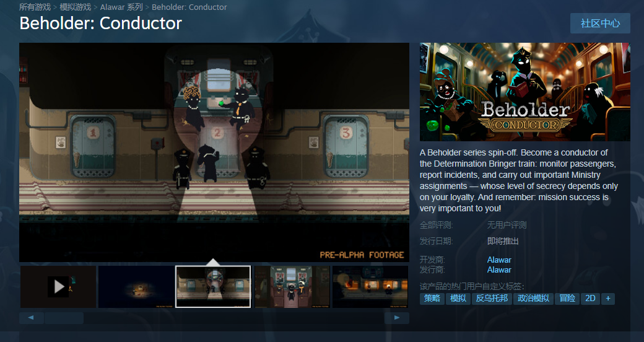Select the highlighted train door screenshot thumbnail
The height and width of the screenshot is (342, 644).
click(213, 286)
